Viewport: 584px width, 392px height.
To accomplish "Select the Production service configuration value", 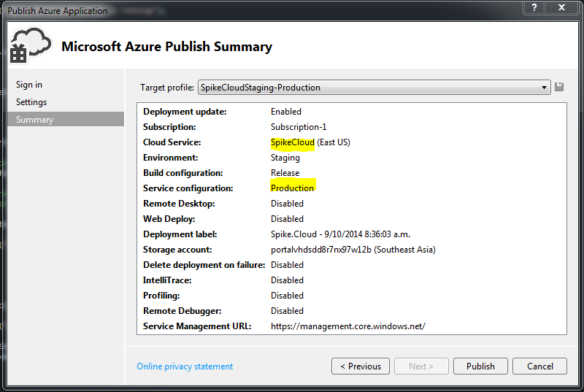I will 293,188.
